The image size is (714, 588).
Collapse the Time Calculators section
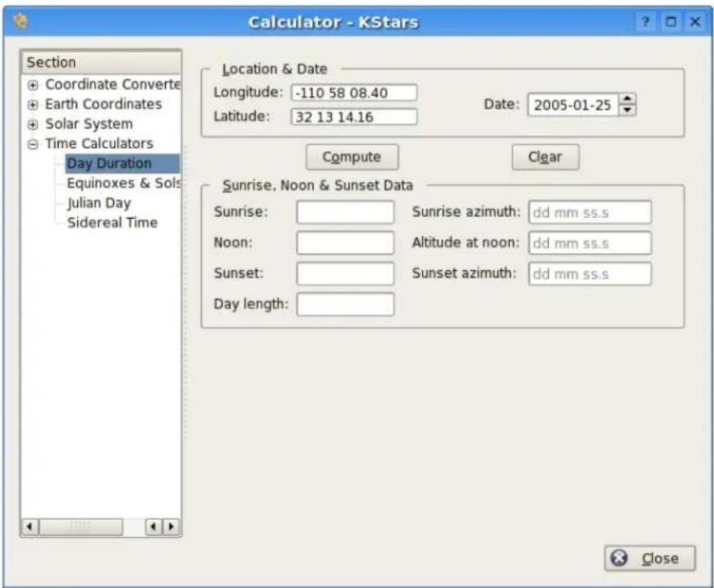coord(33,145)
